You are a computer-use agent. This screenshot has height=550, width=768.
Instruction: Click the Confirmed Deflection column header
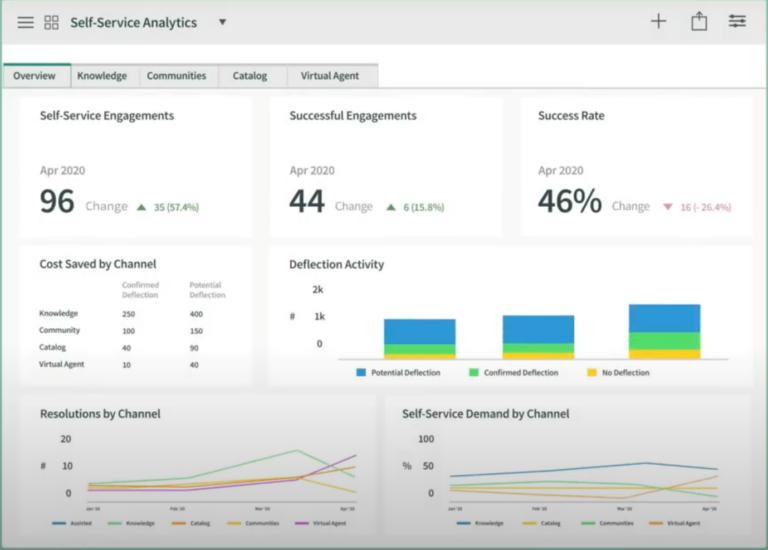140,290
